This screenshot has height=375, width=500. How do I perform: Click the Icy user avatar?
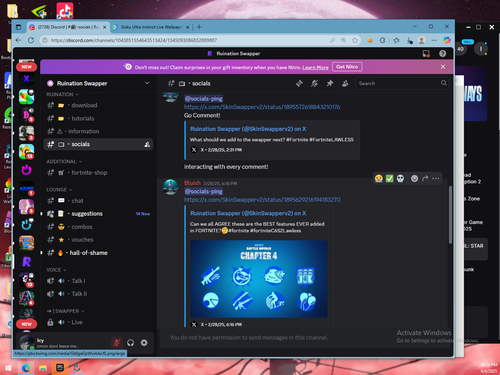pos(27,342)
